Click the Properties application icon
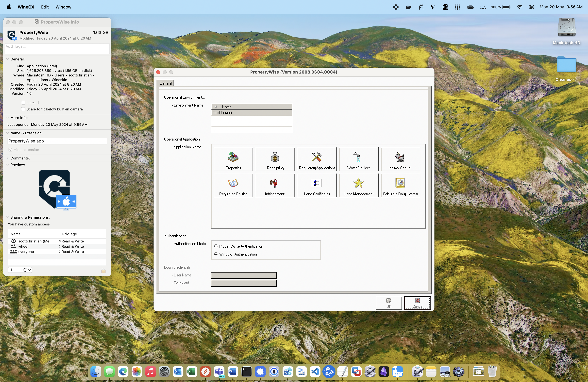 click(x=233, y=159)
